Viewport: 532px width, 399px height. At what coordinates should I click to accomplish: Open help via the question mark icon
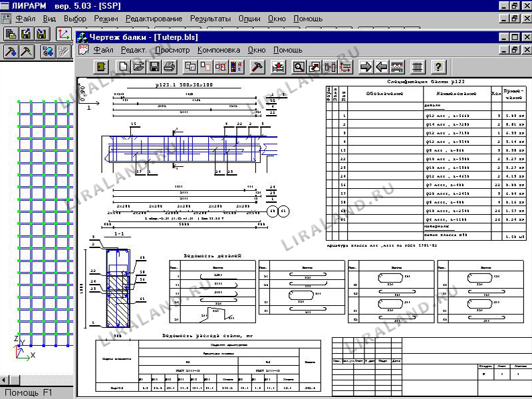coord(438,66)
